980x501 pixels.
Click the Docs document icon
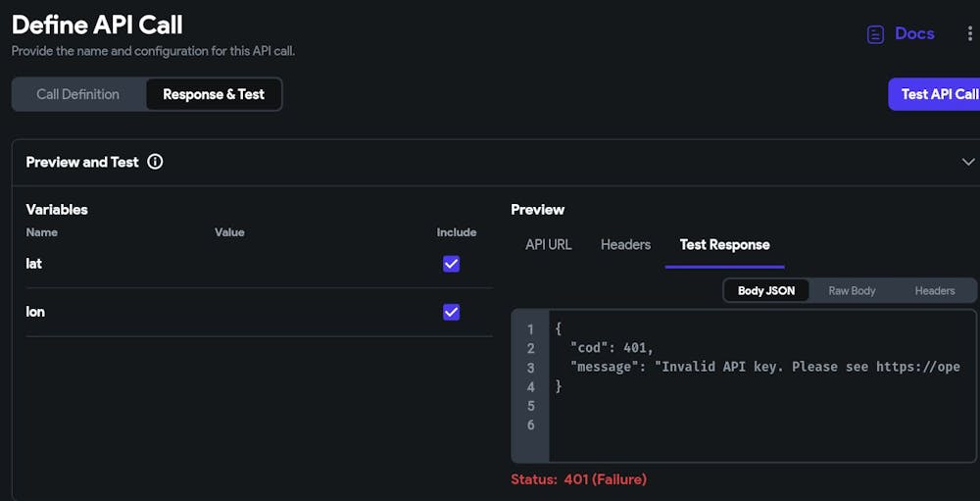pos(875,34)
